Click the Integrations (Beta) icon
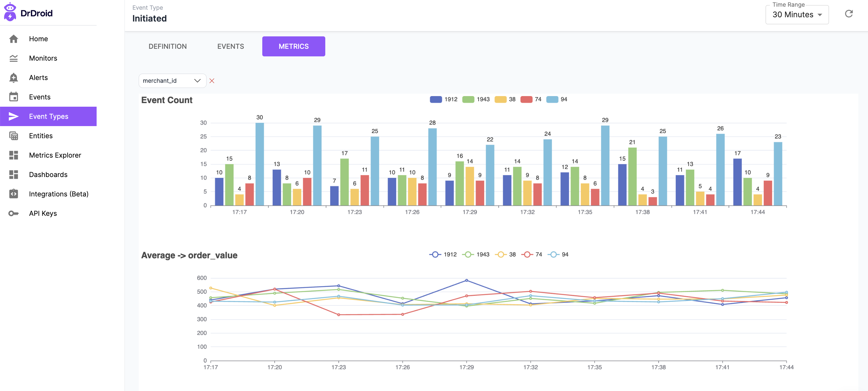 tap(14, 194)
